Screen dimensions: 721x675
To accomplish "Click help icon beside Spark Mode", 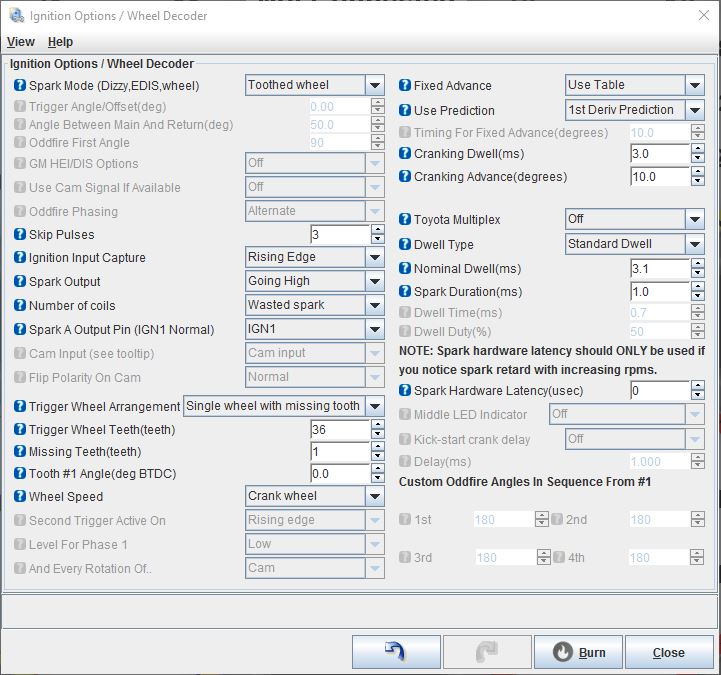I will click(20, 85).
